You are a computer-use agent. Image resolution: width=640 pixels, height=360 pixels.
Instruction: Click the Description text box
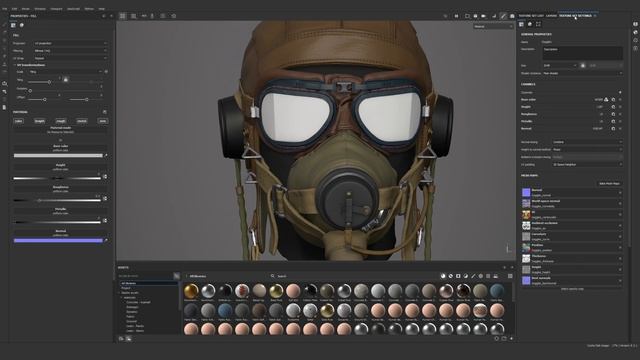point(582,53)
